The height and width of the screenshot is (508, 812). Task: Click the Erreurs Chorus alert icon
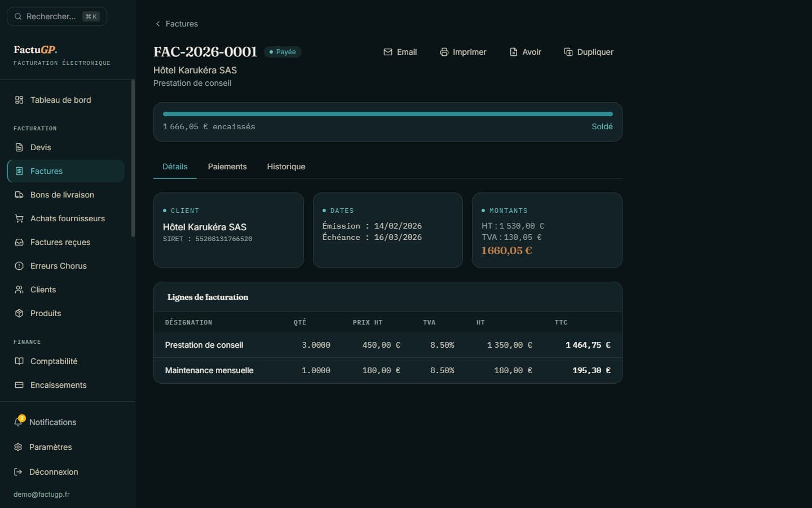pyautogui.click(x=19, y=266)
